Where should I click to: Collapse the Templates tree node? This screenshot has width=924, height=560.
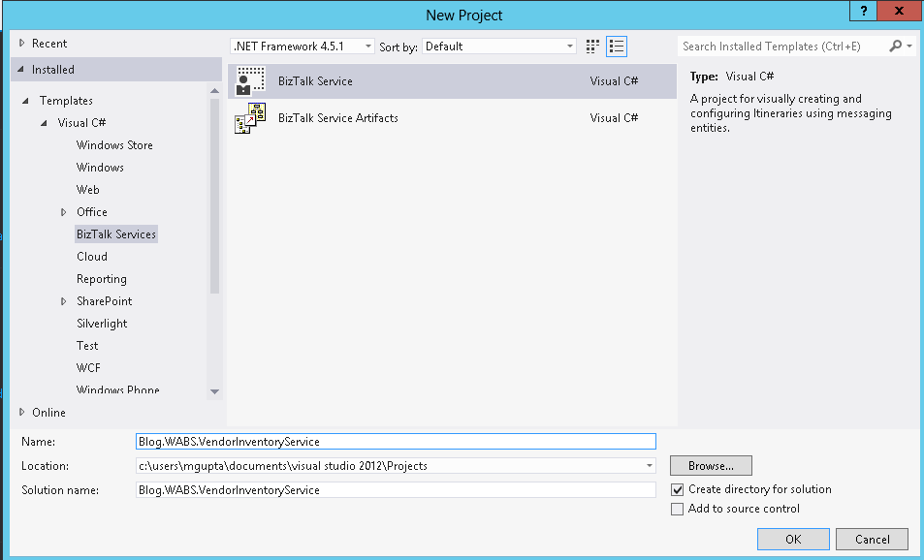25,101
